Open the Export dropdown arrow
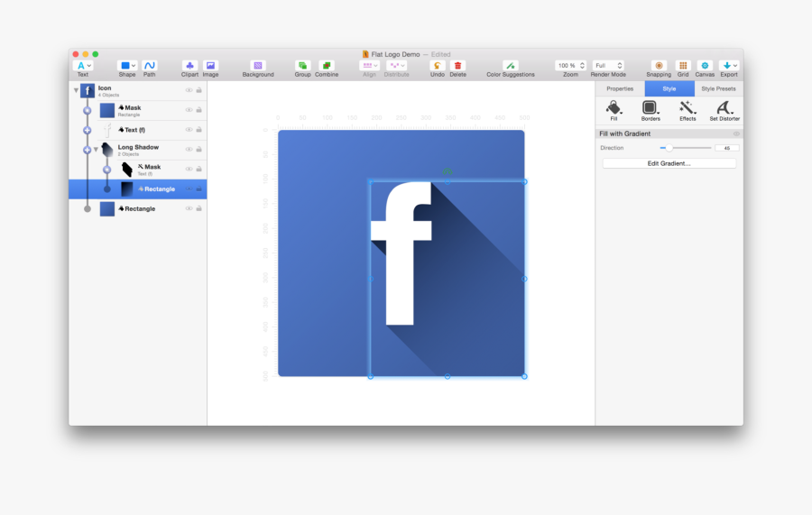812x515 pixels. (x=734, y=66)
